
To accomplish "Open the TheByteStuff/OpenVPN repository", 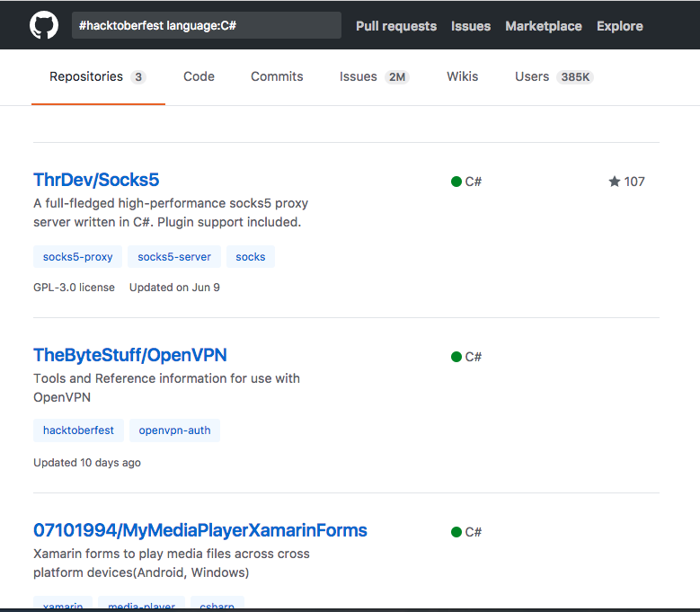I will pyautogui.click(x=130, y=355).
